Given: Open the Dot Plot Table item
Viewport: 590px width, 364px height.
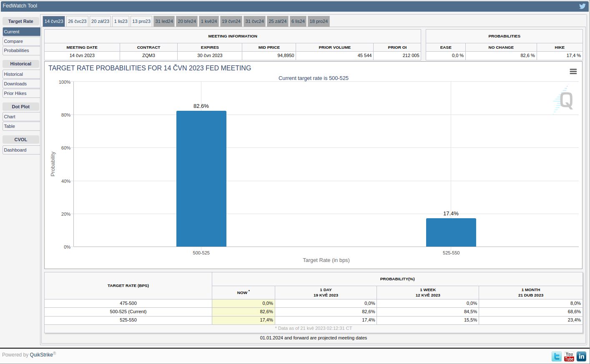Looking at the screenshot, I should click(x=21, y=126).
